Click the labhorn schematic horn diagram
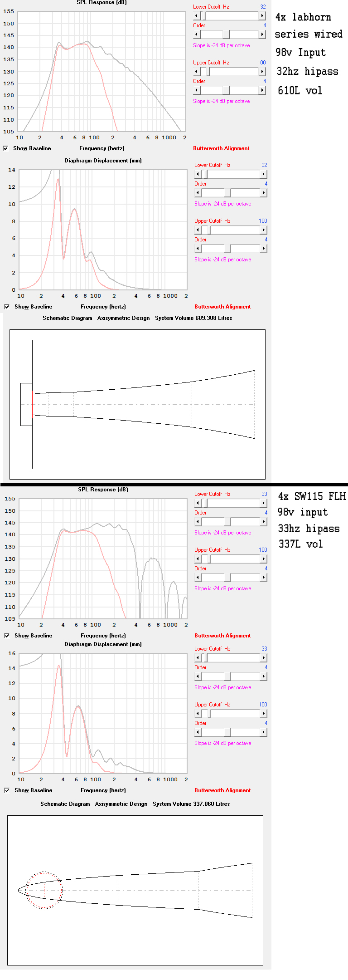The width and height of the screenshot is (348, 980). click(137, 404)
